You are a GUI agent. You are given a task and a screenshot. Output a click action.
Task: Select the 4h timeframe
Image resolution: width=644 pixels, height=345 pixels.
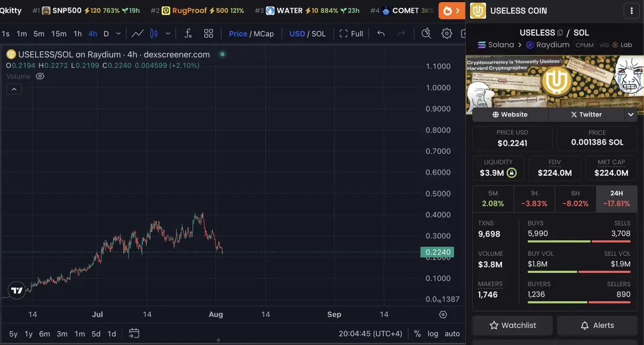pos(93,33)
